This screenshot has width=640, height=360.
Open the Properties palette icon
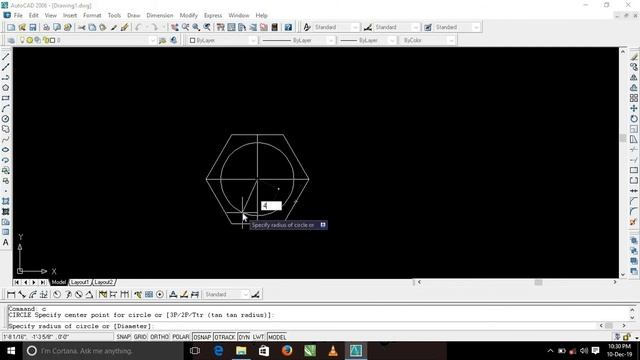(x=220, y=27)
